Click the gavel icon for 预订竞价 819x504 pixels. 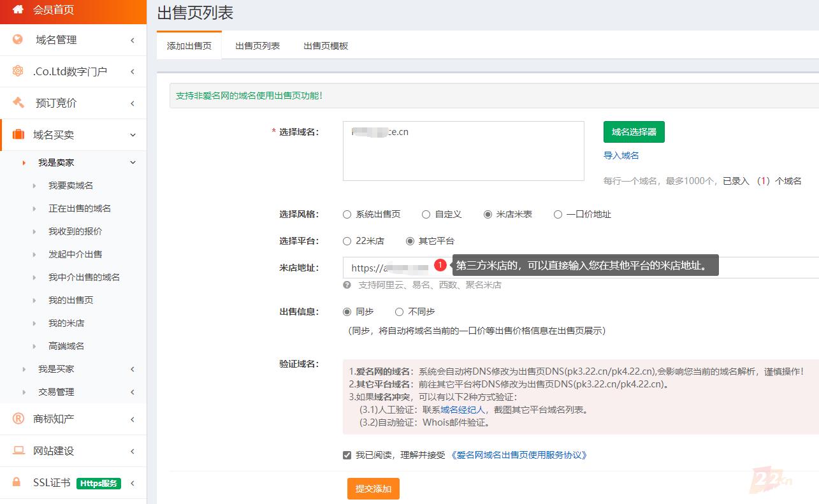pos(18,103)
